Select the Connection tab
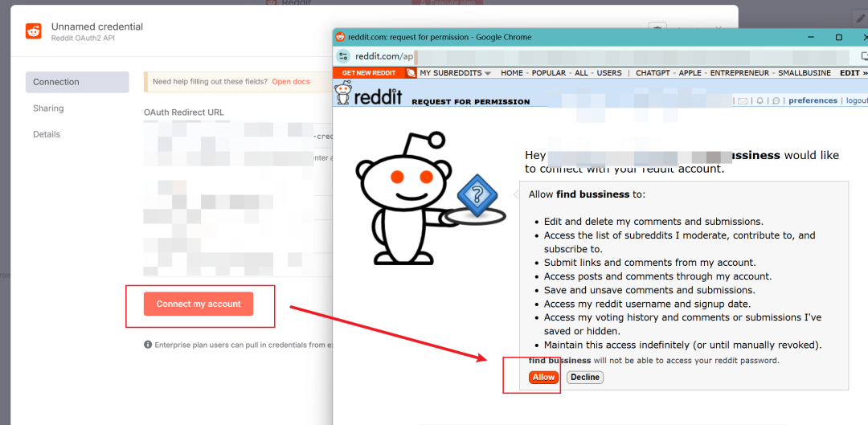Screen dimensions: 868x425 77,82
